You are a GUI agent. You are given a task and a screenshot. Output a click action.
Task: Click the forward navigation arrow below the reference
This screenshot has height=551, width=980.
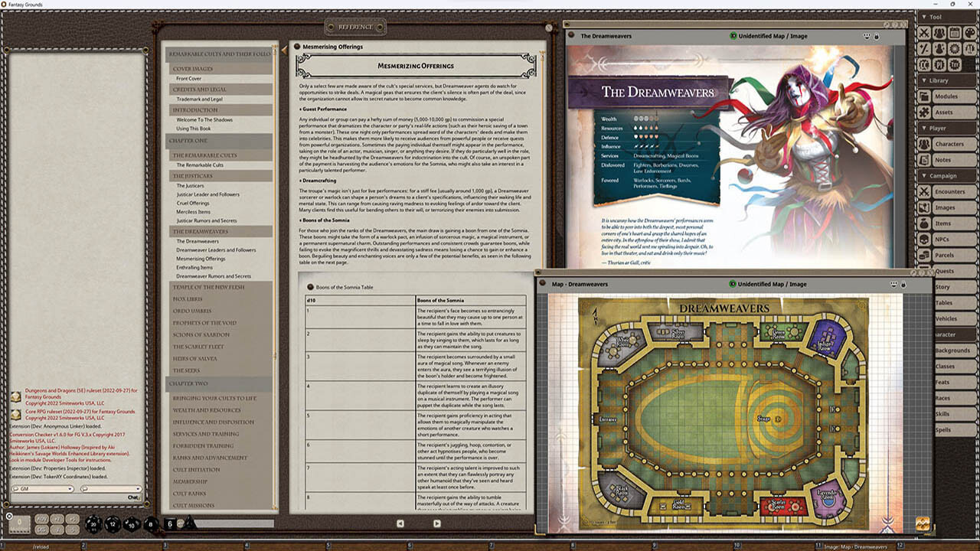437,522
